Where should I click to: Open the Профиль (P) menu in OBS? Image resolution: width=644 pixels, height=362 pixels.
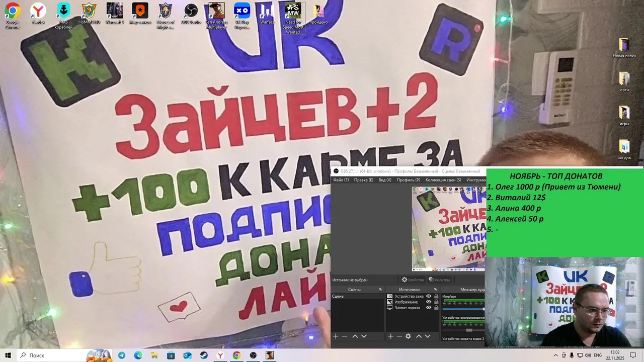pyautogui.click(x=408, y=180)
